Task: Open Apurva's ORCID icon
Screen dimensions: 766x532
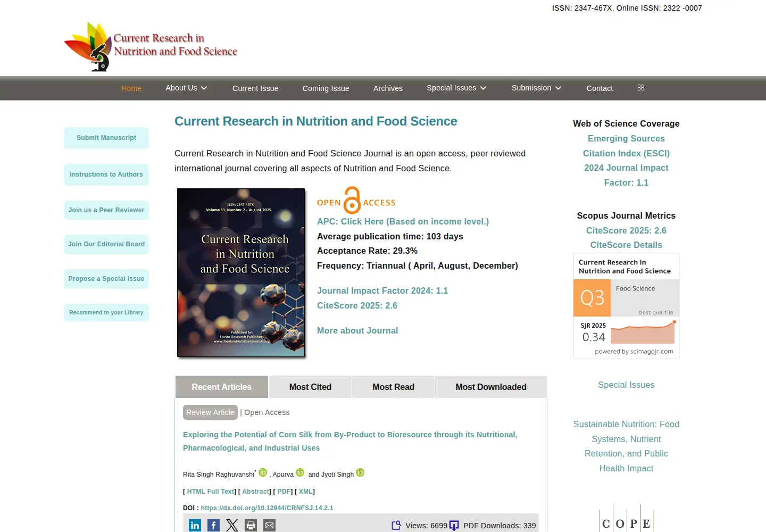Action: pos(300,472)
